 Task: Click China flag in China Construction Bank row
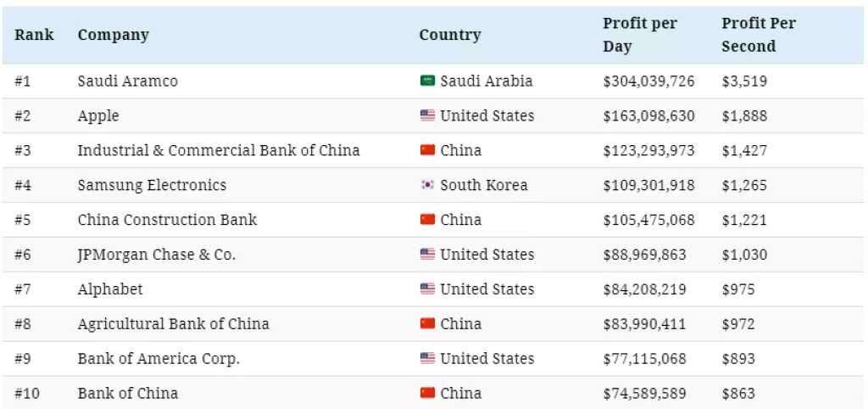tap(427, 220)
